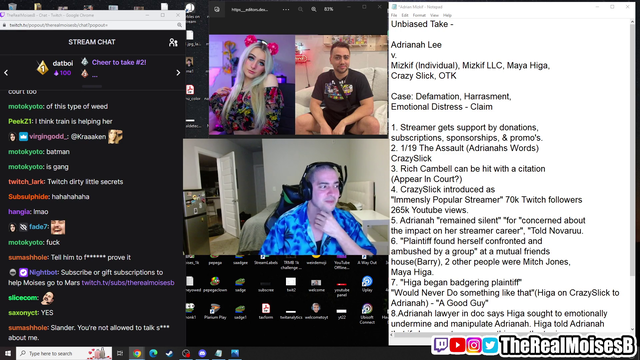Select the subscree desktop file

[265, 286]
